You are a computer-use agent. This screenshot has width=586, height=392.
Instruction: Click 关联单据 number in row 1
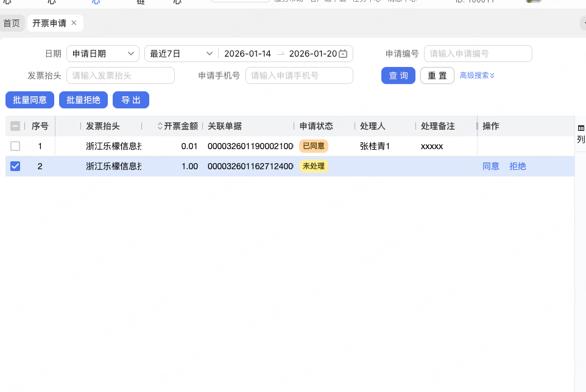[x=250, y=146]
